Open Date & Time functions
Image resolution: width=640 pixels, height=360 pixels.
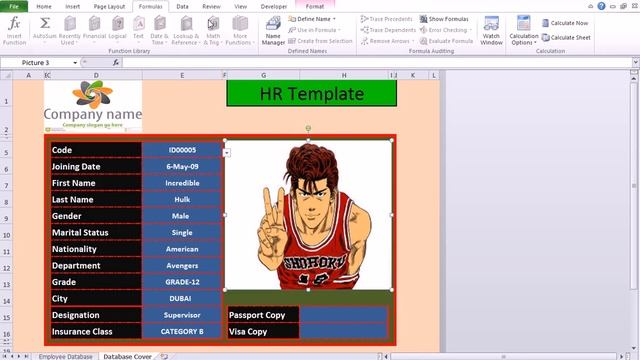pyautogui.click(x=160, y=30)
